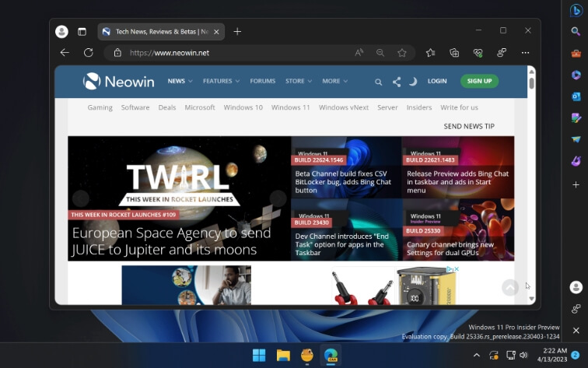Select the Insiders category

click(419, 107)
